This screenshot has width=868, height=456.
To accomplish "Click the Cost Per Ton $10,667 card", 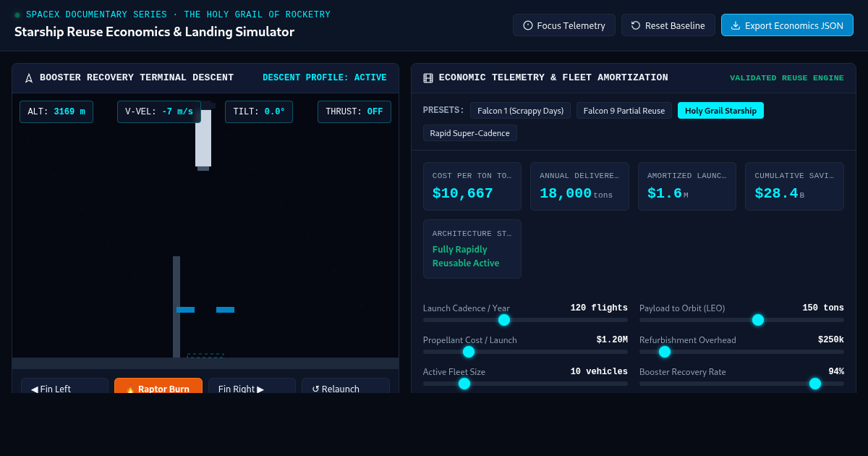I will (x=472, y=186).
